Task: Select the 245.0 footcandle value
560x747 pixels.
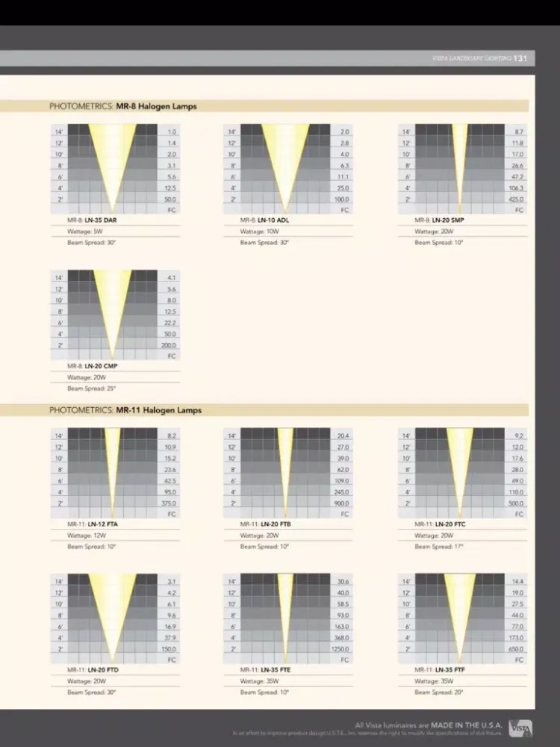Action: pos(341,492)
